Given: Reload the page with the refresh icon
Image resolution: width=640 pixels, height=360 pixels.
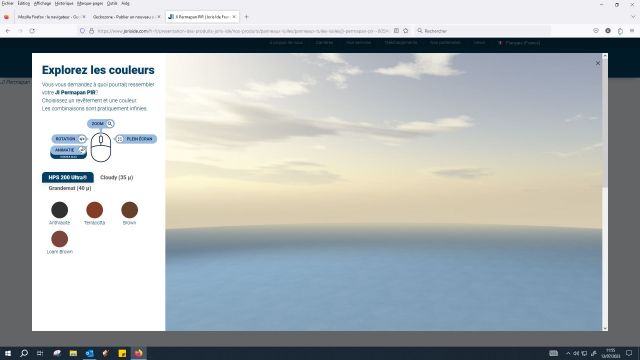Looking at the screenshot, I should [x=32, y=31].
